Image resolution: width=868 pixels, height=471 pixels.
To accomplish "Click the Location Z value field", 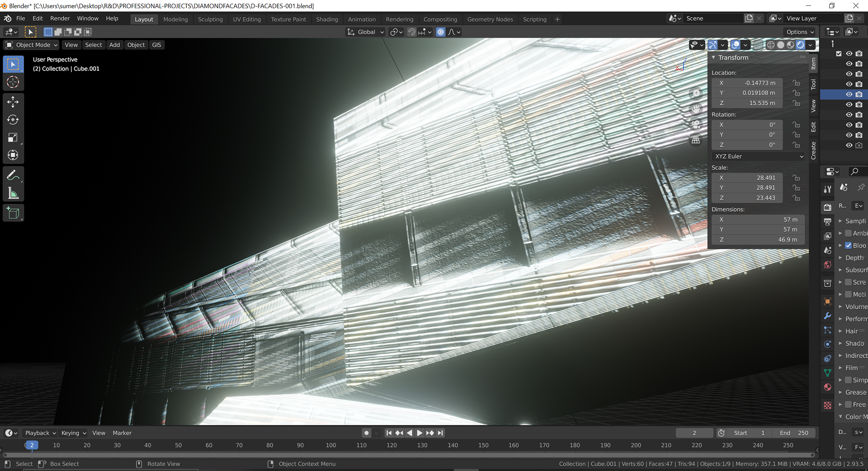I will click(x=747, y=103).
